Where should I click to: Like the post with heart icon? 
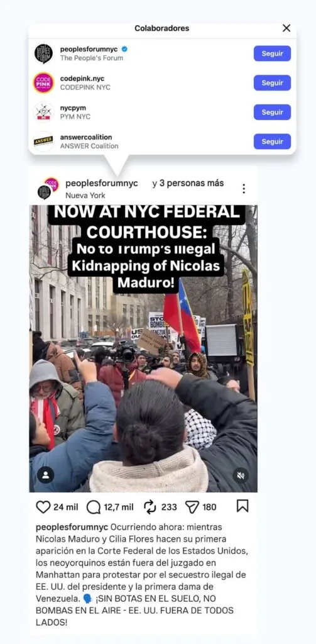[x=43, y=507]
